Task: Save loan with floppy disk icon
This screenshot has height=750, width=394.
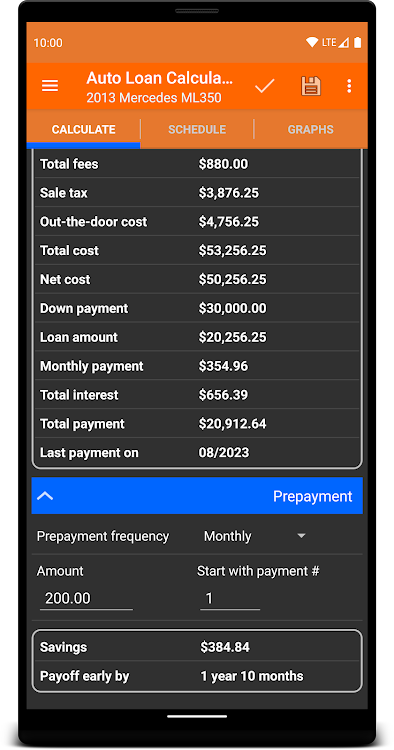Action: pos(310,86)
